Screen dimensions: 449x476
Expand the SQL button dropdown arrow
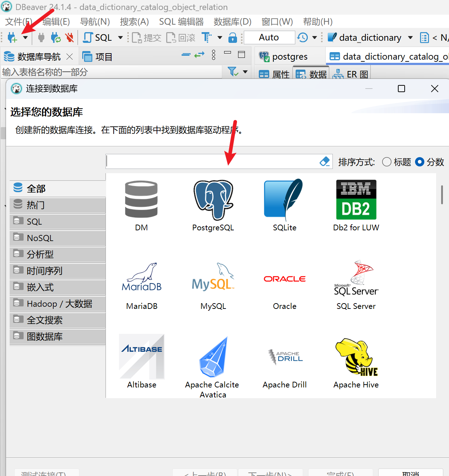point(120,37)
